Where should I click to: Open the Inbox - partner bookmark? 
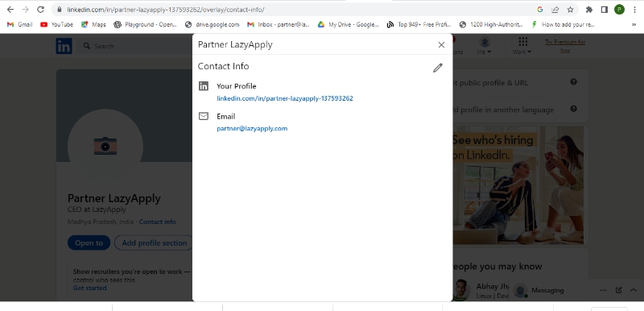coord(278,24)
